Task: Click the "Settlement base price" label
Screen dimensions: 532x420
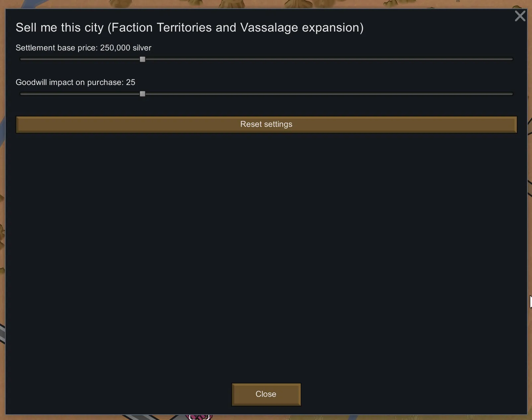Action: [x=56, y=48]
